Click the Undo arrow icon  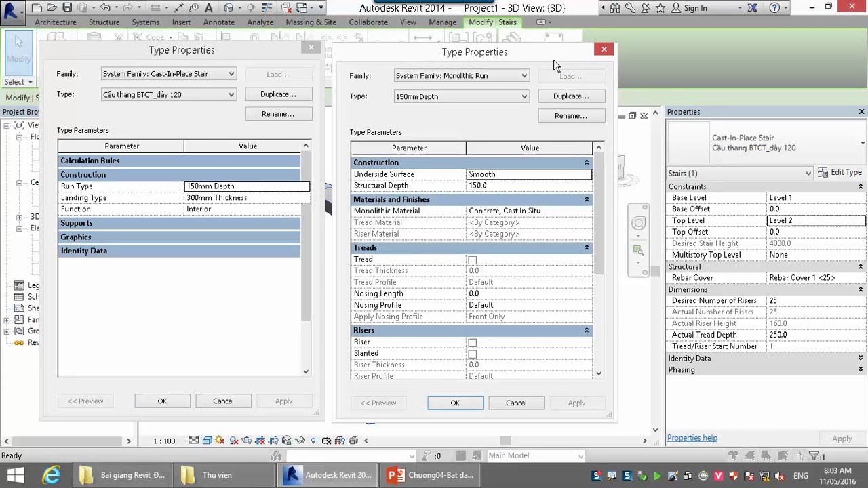click(105, 8)
